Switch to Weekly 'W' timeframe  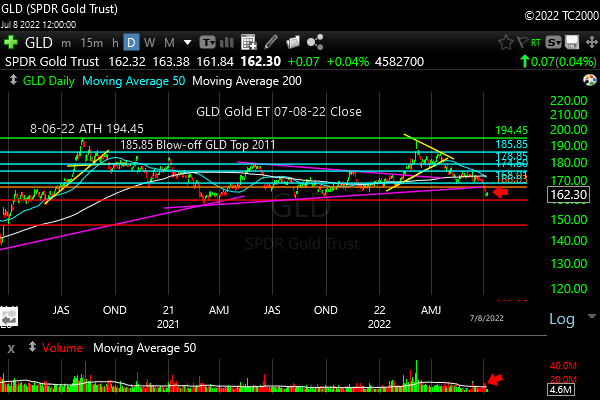point(150,42)
